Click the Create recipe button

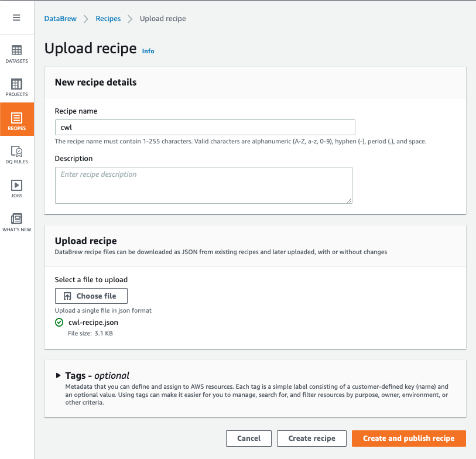(x=311, y=439)
